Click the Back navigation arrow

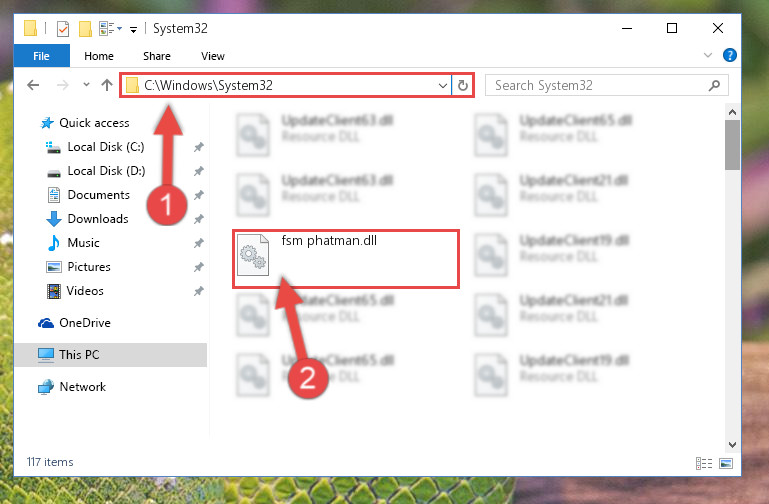point(33,85)
